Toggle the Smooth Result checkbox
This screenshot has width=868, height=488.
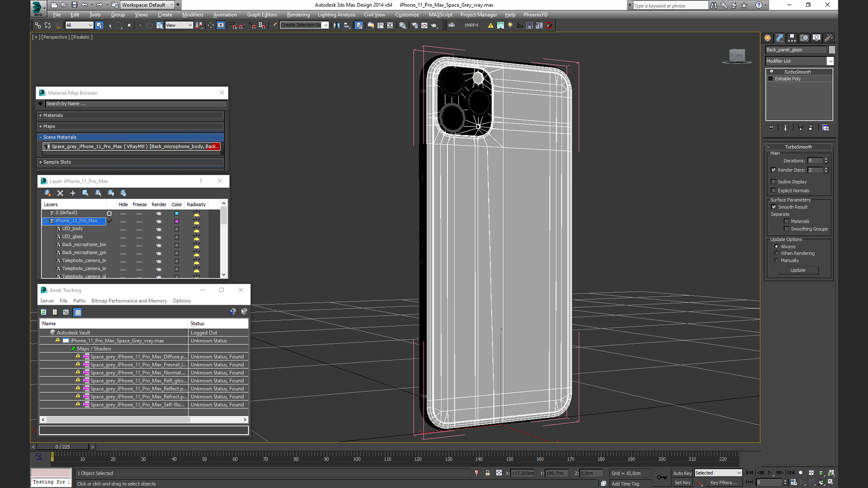point(774,207)
